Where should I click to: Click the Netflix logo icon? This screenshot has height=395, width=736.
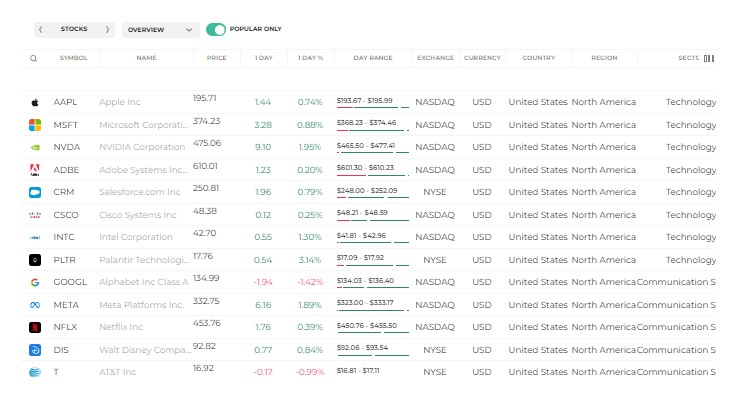click(x=35, y=327)
